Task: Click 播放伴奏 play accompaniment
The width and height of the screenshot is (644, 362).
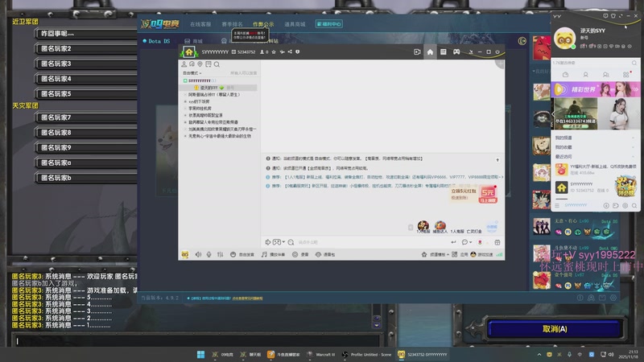Action: click(273, 254)
